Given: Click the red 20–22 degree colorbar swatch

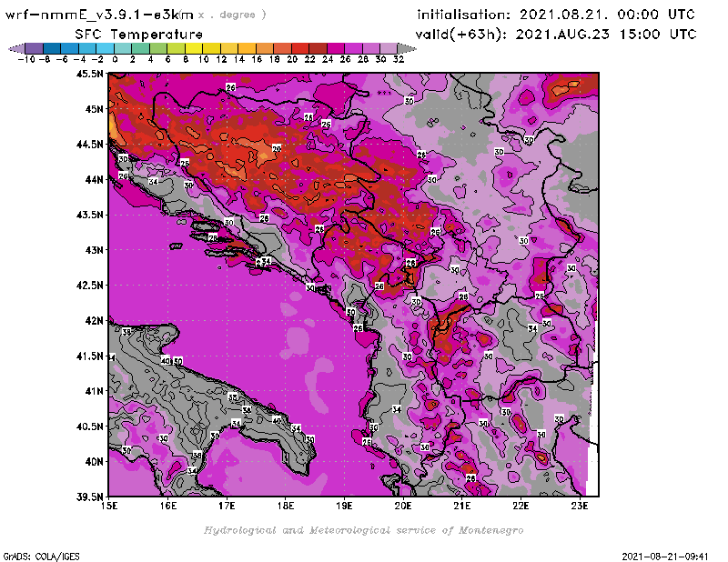Looking at the screenshot, I should (300, 47).
